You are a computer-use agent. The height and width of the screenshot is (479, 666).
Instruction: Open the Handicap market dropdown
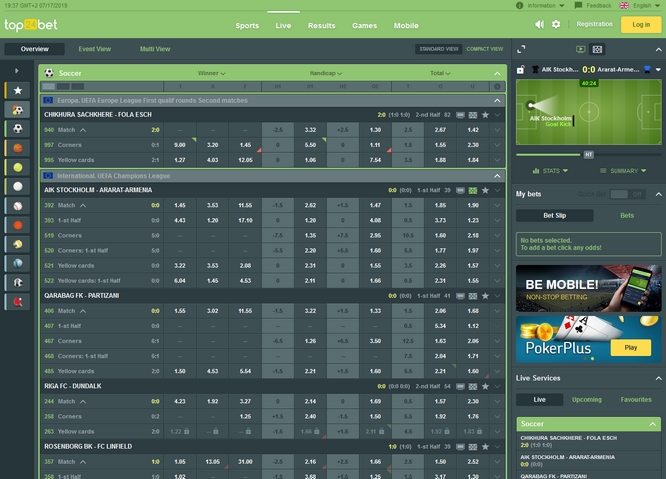(326, 73)
